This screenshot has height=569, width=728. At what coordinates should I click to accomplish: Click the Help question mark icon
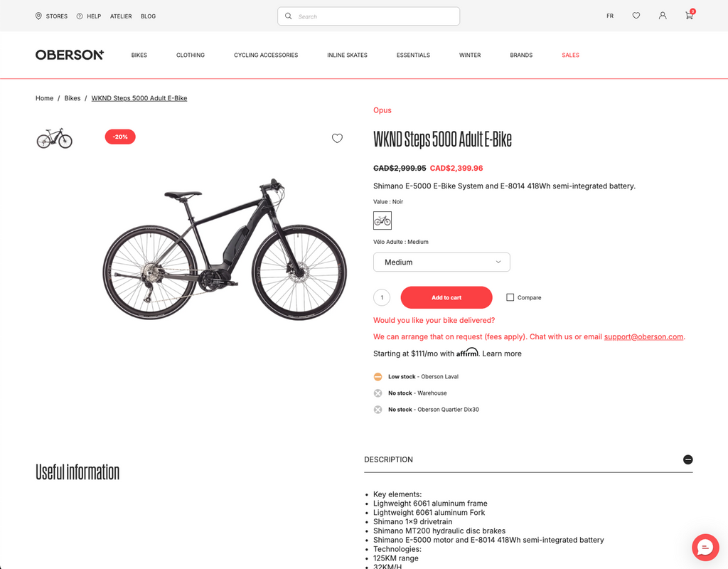80,16
